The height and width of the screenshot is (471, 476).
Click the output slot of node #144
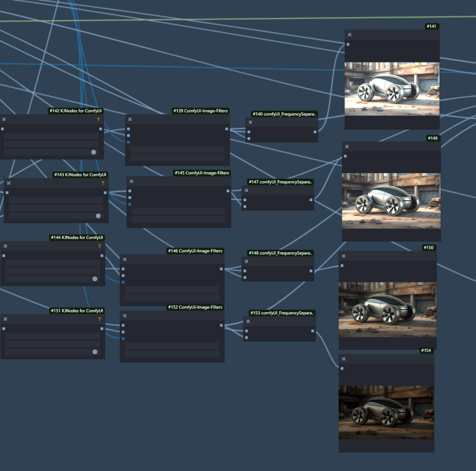(102, 256)
